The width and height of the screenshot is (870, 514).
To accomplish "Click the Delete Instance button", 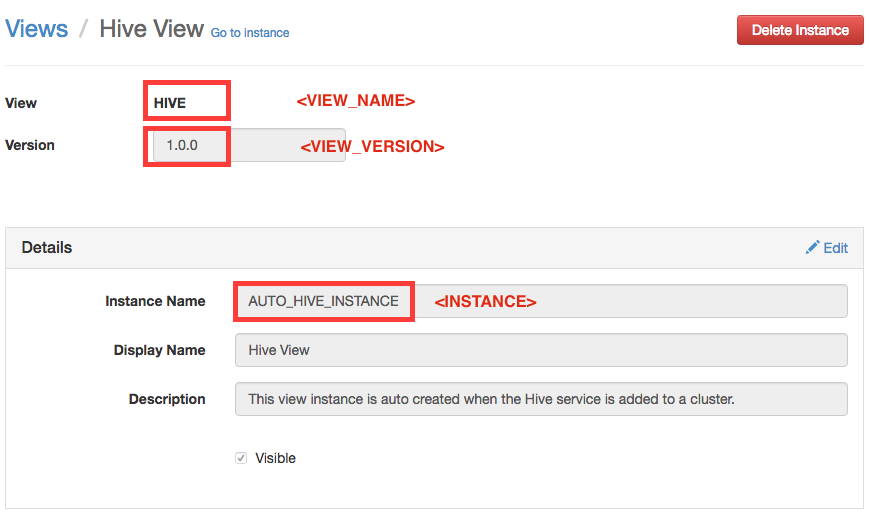I will 800,30.
